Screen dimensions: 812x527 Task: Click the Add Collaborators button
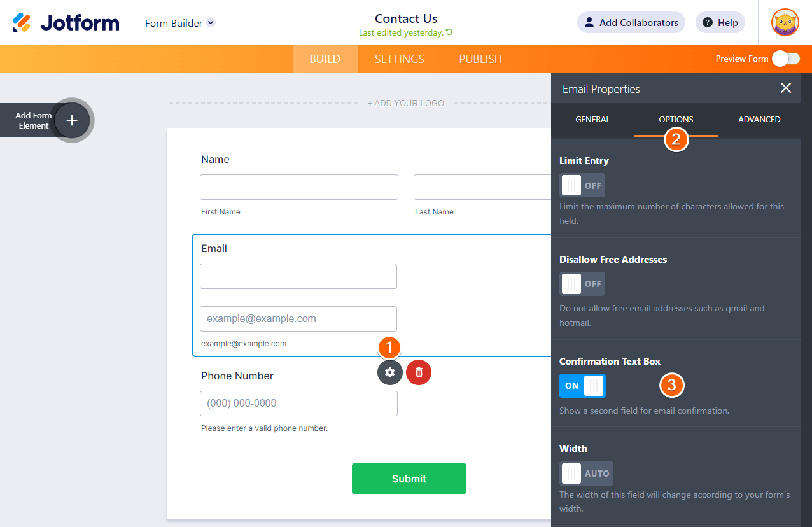pyautogui.click(x=631, y=23)
